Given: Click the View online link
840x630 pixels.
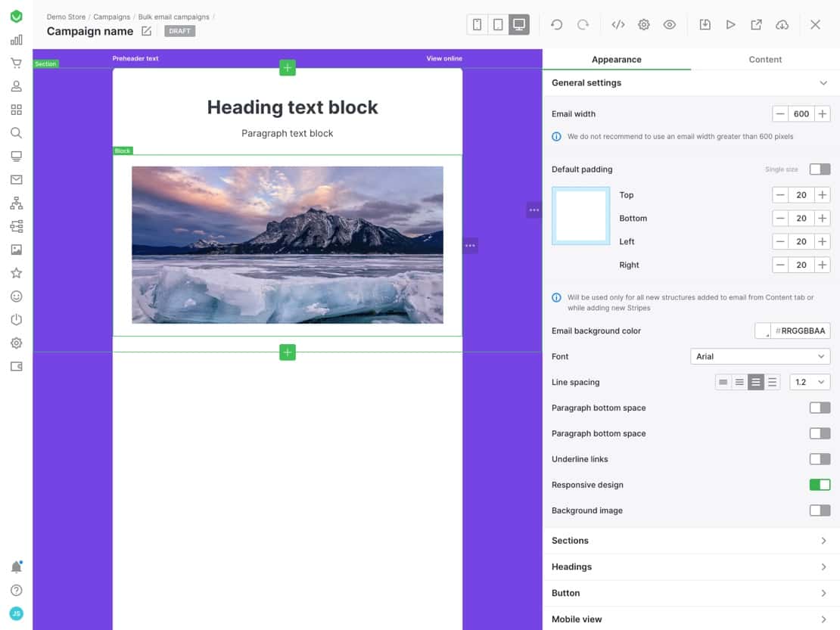Looking at the screenshot, I should click(444, 58).
